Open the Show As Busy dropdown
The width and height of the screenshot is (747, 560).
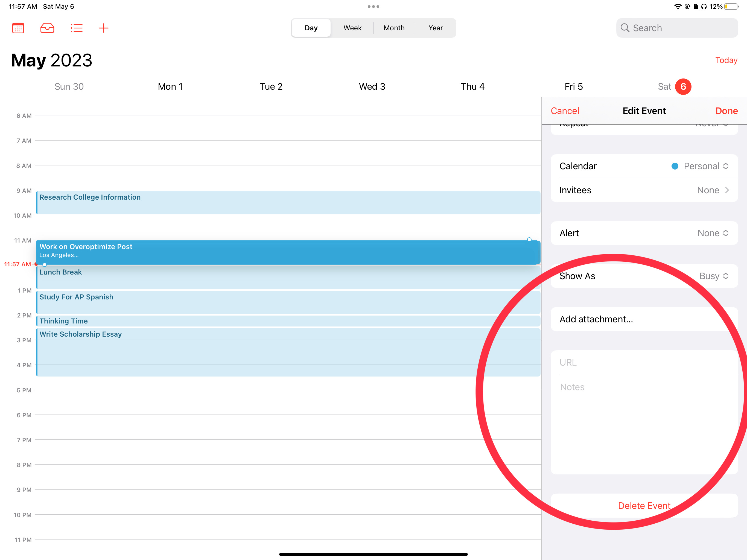(x=644, y=276)
